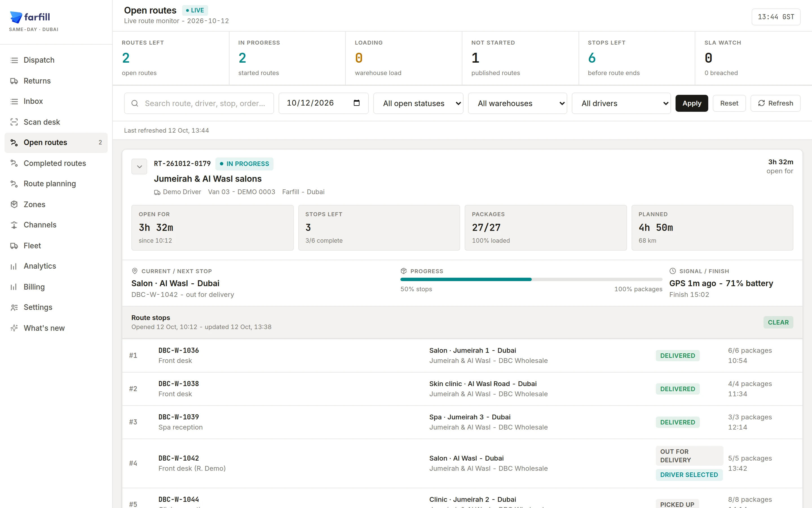Click order DBC-W-1038 in stop #2
This screenshot has width=812, height=508.
178,384
